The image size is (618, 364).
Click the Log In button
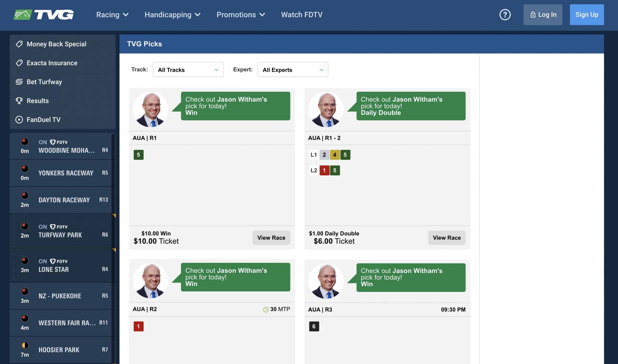[542, 15]
